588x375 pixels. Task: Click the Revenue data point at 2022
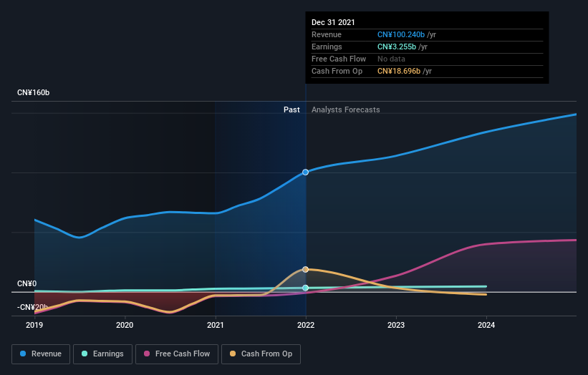(x=306, y=172)
